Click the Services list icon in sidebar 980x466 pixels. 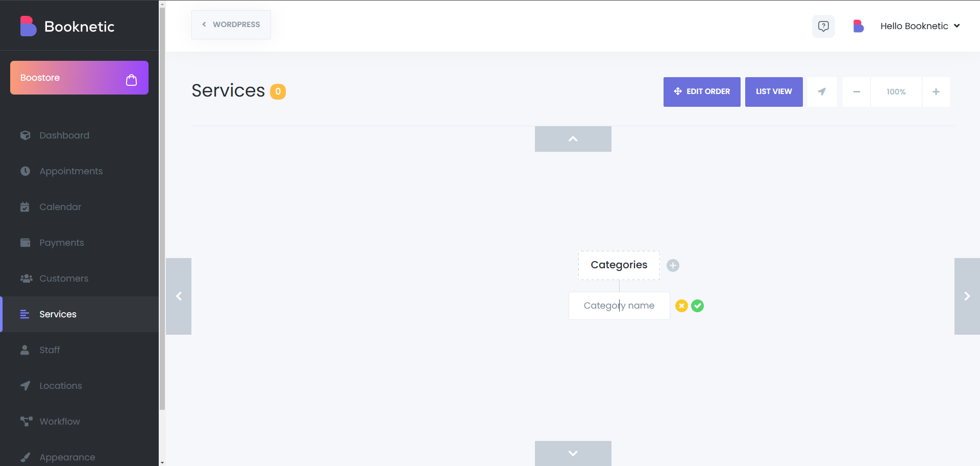(24, 314)
